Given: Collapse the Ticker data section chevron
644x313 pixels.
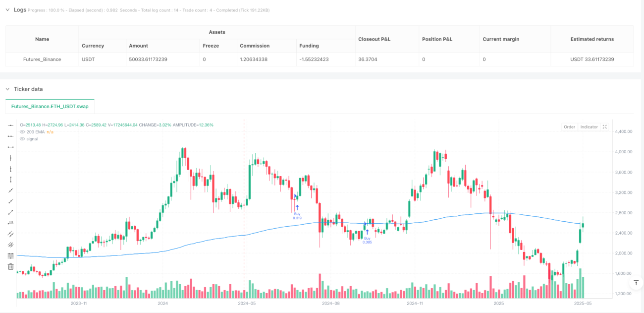Looking at the screenshot, I should coord(7,89).
